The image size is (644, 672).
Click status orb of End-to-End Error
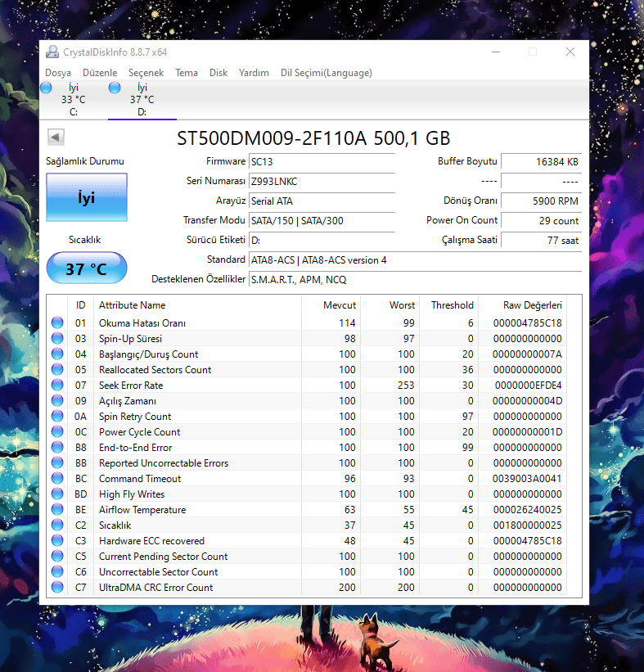point(57,448)
